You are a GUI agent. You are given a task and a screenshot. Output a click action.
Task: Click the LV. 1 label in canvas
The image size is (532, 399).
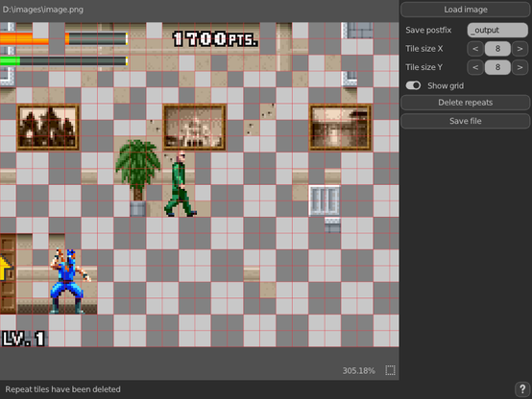[x=23, y=339]
